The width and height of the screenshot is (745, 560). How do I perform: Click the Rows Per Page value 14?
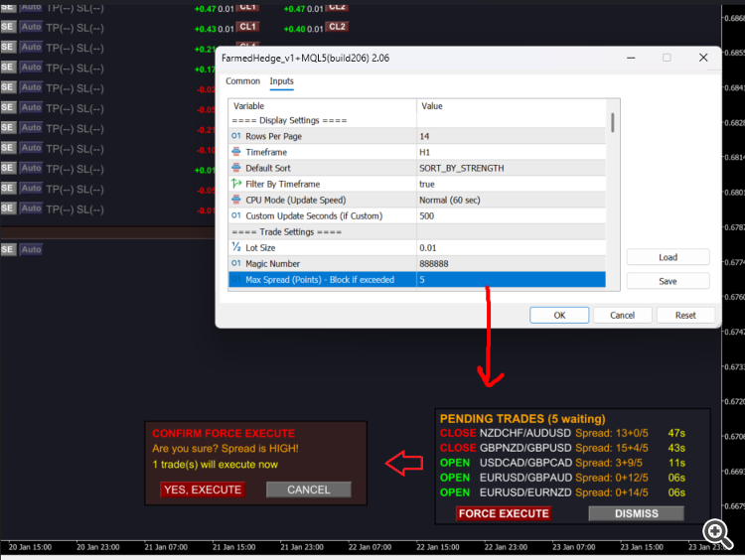tap(511, 136)
